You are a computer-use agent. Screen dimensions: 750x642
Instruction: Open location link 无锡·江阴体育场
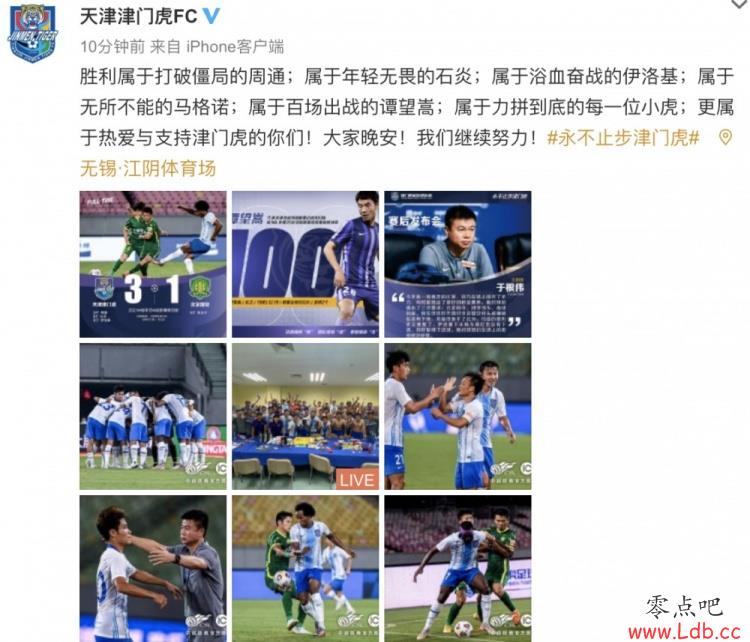pyautogui.click(x=148, y=168)
